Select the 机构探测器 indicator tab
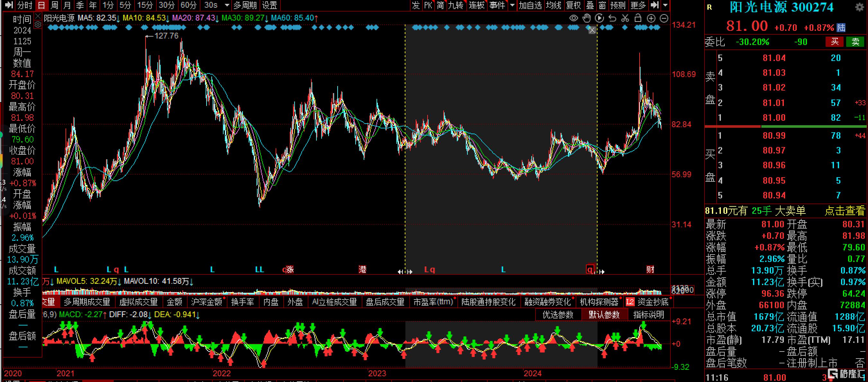Viewport: 868px width, 382px height. [599, 302]
